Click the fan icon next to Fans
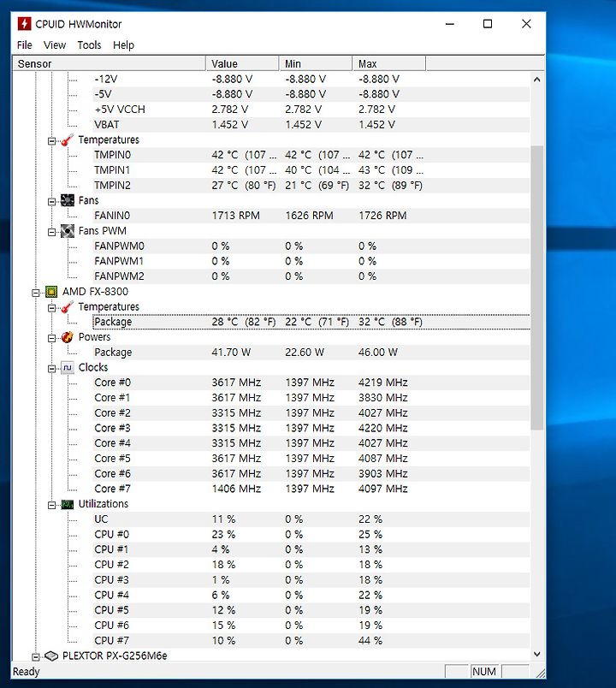The image size is (616, 688). (x=67, y=200)
